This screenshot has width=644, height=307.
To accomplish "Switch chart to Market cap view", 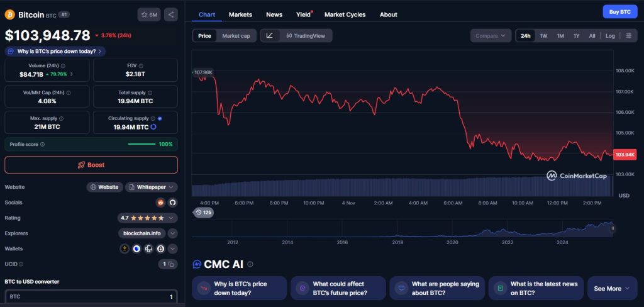I will [236, 36].
